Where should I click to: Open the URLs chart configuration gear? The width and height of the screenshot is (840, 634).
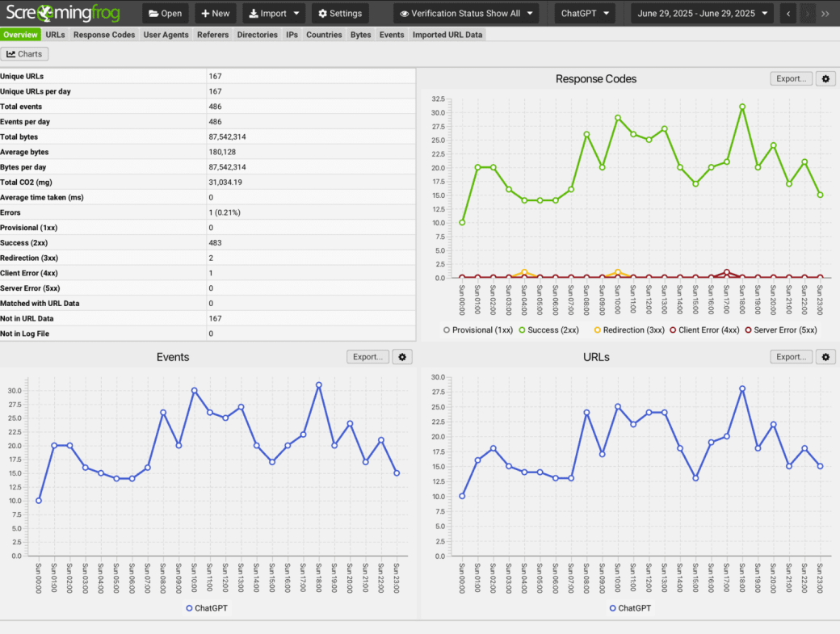tap(825, 356)
